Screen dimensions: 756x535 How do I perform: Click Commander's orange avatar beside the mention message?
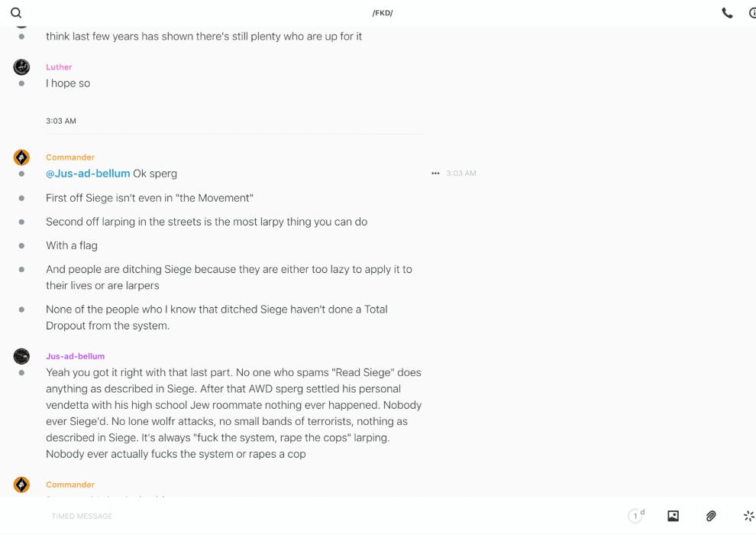tap(21, 157)
